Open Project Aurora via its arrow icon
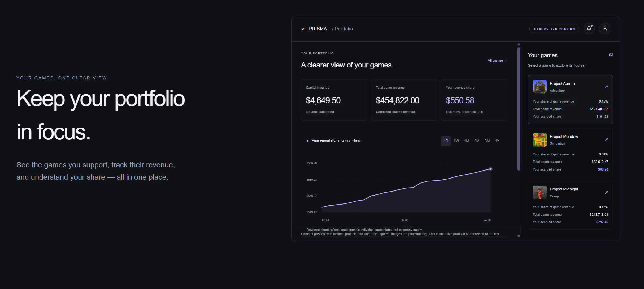 click(x=606, y=87)
